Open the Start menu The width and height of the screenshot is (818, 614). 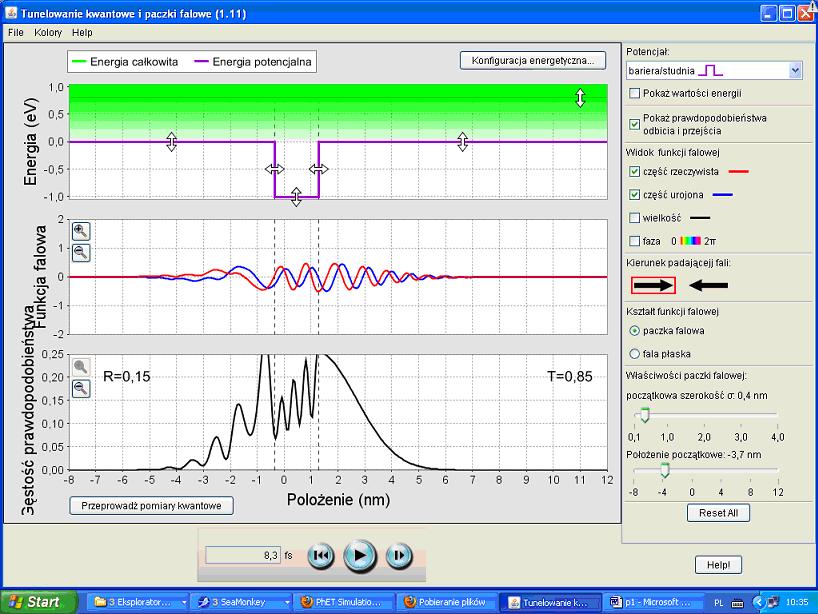click(38, 602)
